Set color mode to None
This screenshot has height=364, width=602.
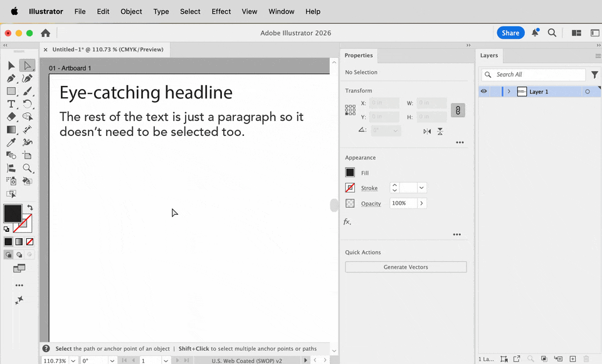29,242
